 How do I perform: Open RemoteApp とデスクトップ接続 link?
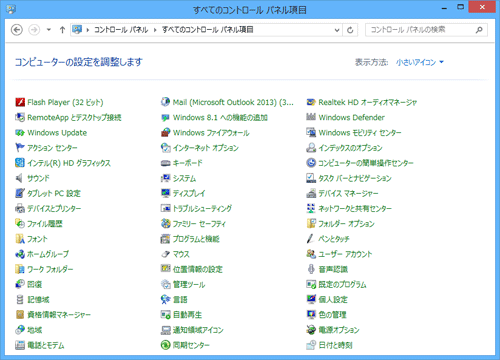tap(74, 117)
